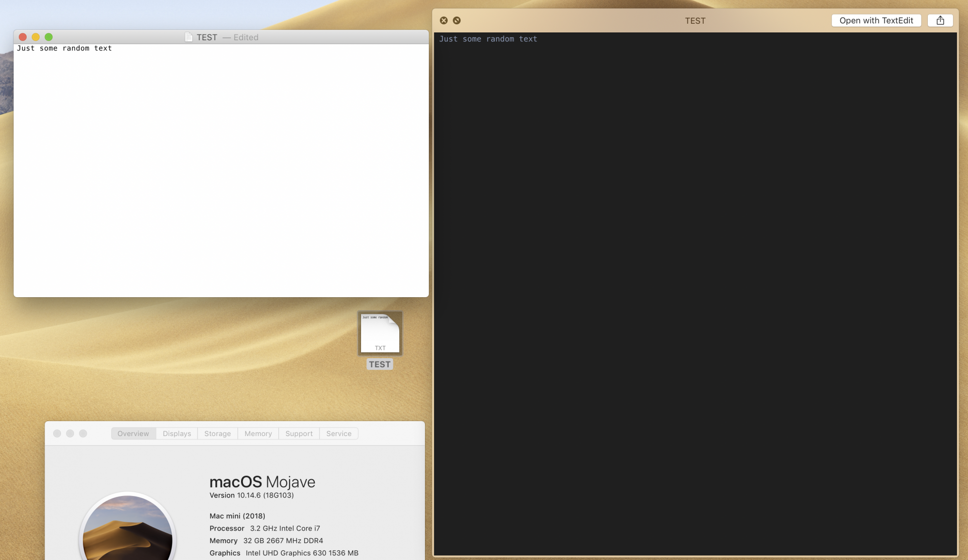Screen dimensions: 968x560
Task: Click 'Mac mini (2018)' text
Action: pyautogui.click(x=237, y=516)
